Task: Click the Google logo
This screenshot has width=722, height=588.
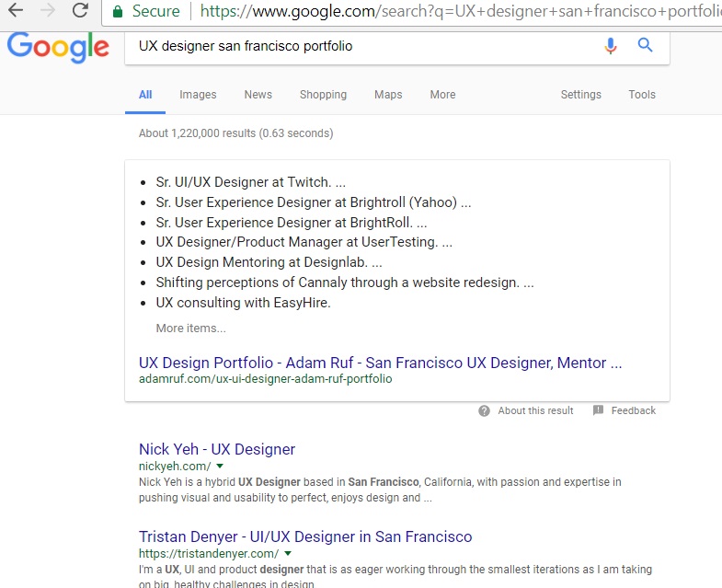Action: click(x=58, y=47)
